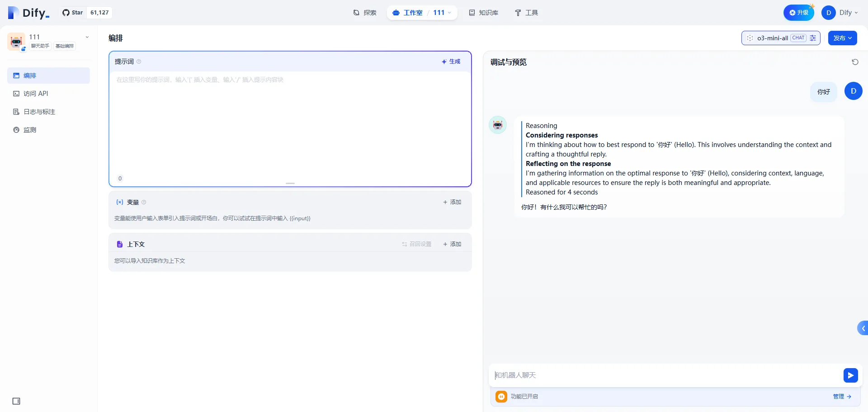Click the 升级 upgrade button

798,13
